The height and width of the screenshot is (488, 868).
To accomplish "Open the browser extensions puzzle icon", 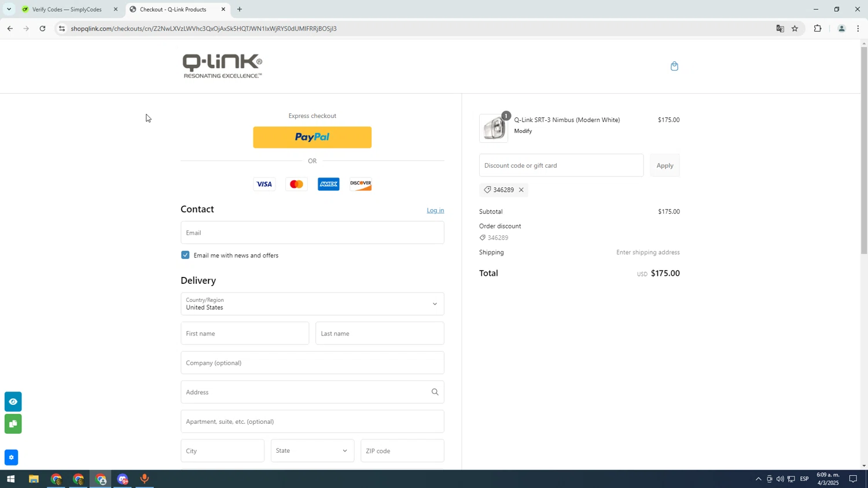I will click(818, 28).
